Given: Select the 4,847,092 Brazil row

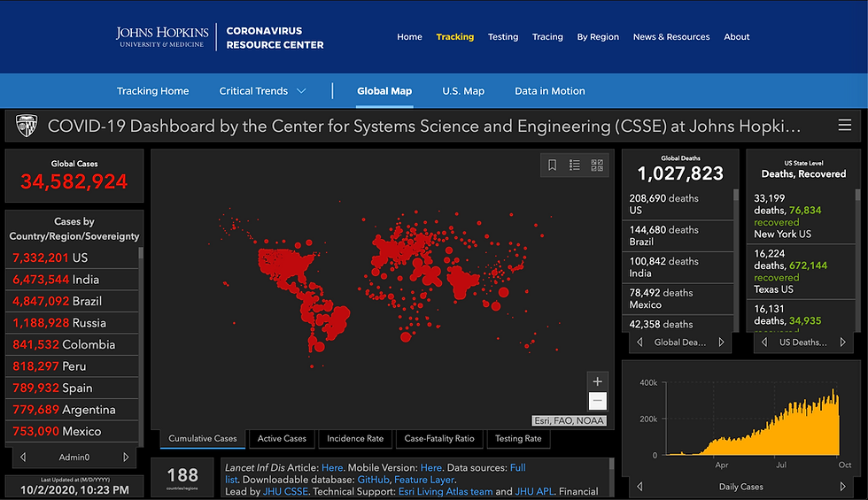Looking at the screenshot, I should coord(72,301).
